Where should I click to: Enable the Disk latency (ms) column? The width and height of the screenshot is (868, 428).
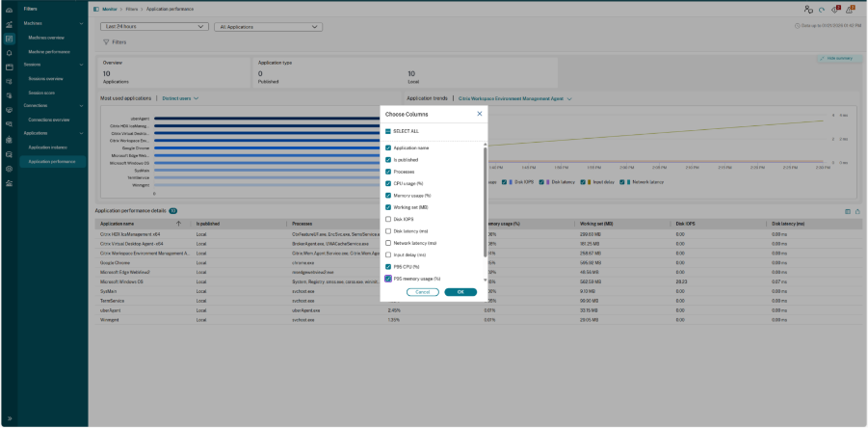click(388, 231)
